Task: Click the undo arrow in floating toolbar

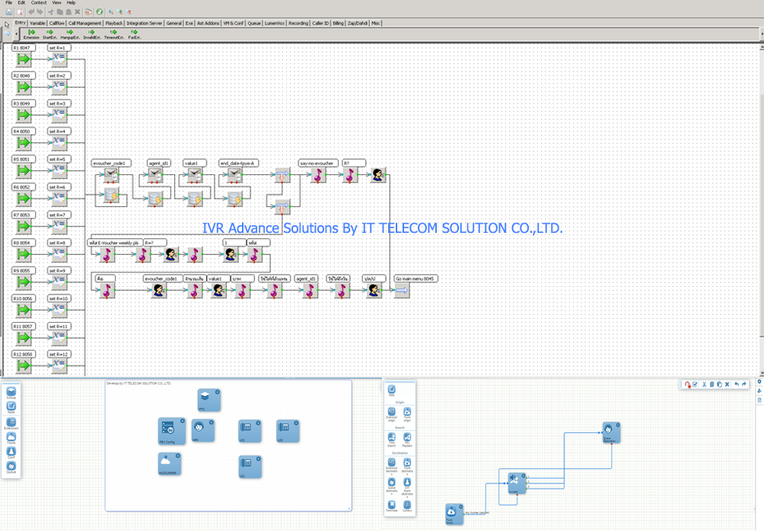Action: pos(737,384)
